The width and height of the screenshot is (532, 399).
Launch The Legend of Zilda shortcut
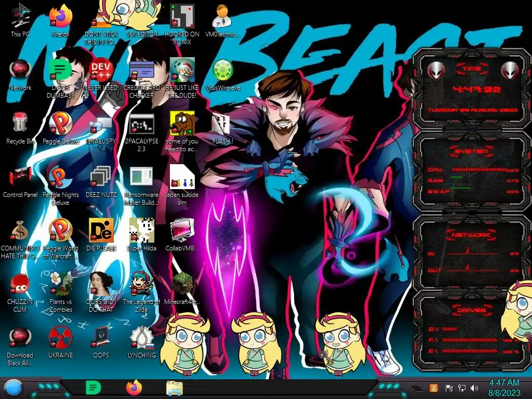coord(141,292)
